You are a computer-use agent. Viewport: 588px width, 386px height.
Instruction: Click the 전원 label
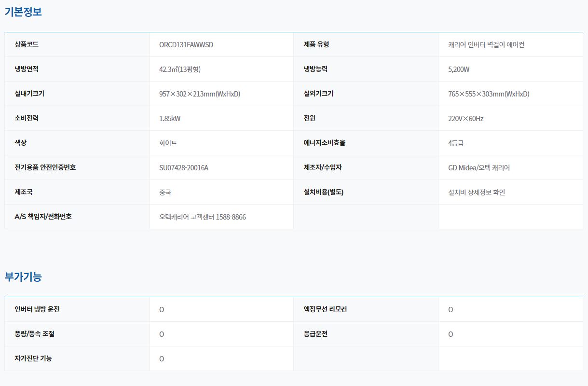(x=310, y=118)
